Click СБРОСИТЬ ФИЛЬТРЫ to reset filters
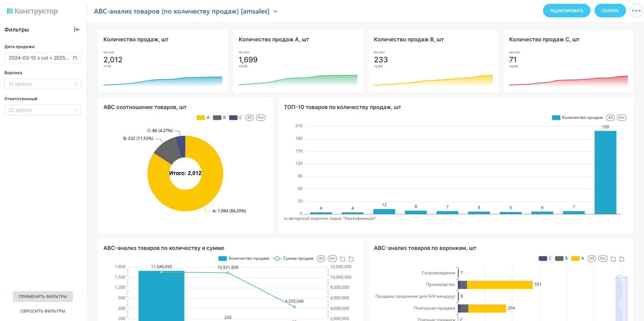Viewport: 644px width, 321px height. [43, 311]
